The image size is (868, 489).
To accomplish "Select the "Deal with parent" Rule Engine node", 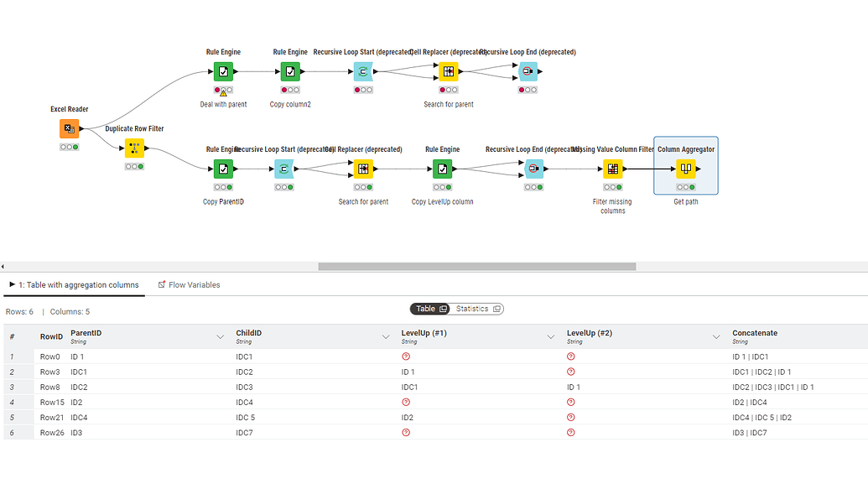I will (x=222, y=71).
